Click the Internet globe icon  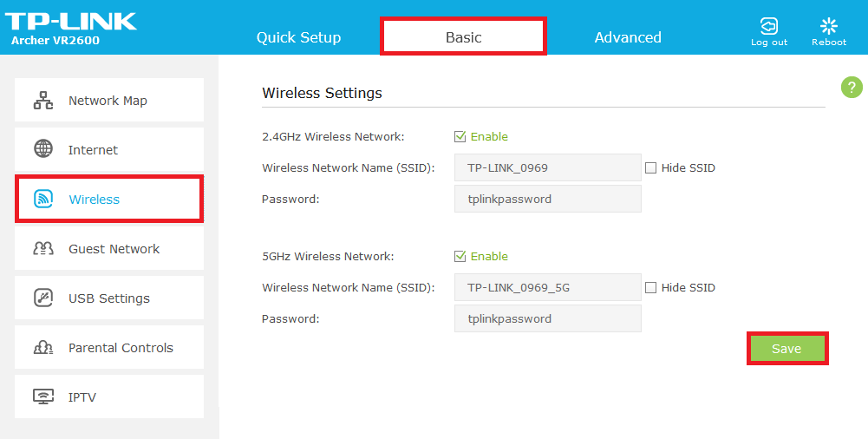coord(43,149)
